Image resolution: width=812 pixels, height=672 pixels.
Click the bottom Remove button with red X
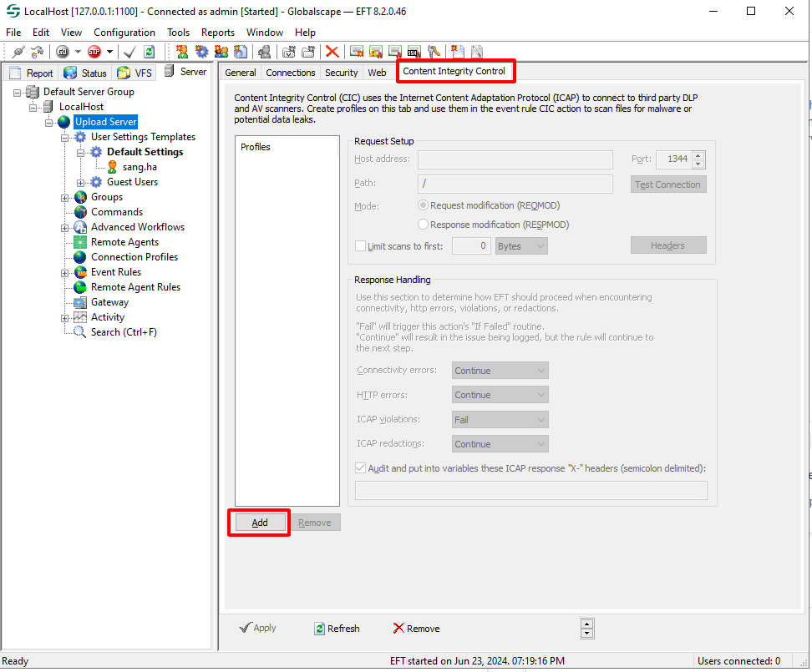pyautogui.click(x=416, y=629)
